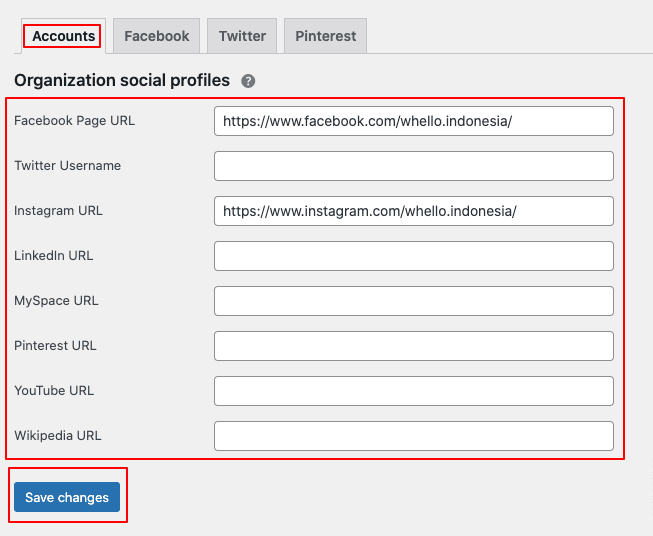This screenshot has height=536, width=653.
Task: Click the YouTube URL label text
Action: [x=54, y=391]
